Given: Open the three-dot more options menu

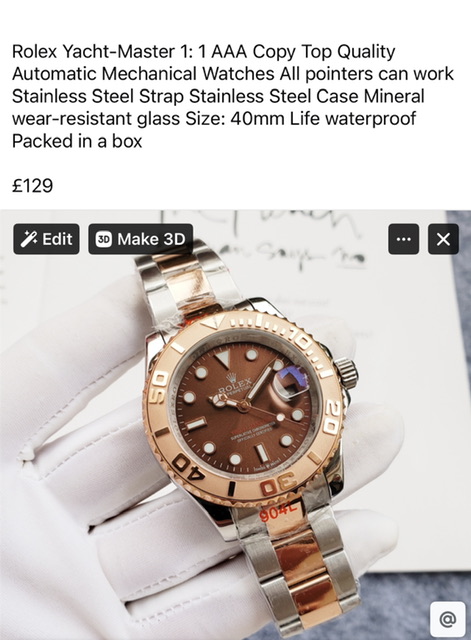Looking at the screenshot, I should (x=403, y=239).
